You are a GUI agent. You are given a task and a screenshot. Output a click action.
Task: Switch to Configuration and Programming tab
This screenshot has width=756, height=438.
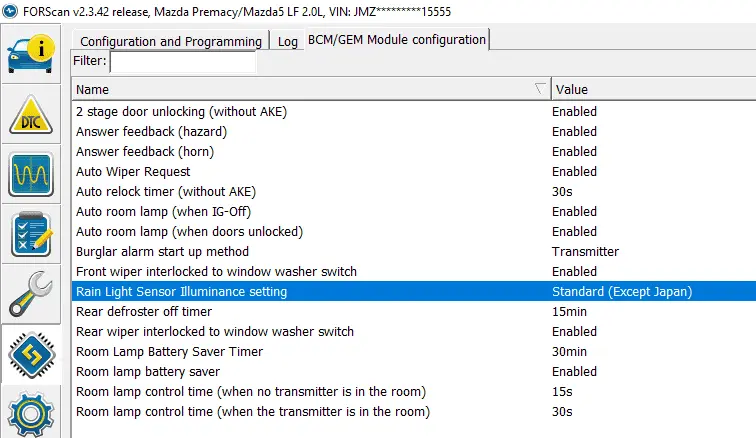[x=169, y=41]
